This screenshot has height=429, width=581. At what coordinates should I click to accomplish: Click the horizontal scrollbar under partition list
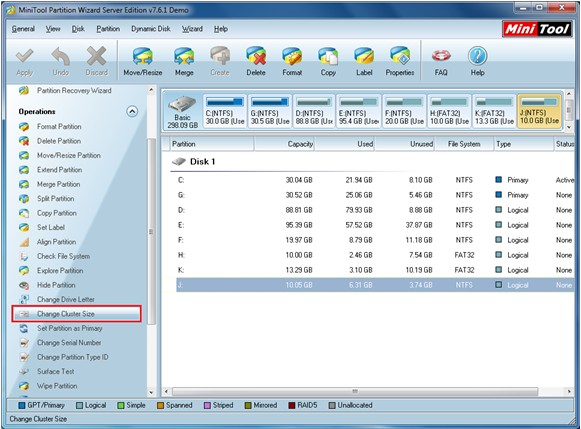coord(355,392)
